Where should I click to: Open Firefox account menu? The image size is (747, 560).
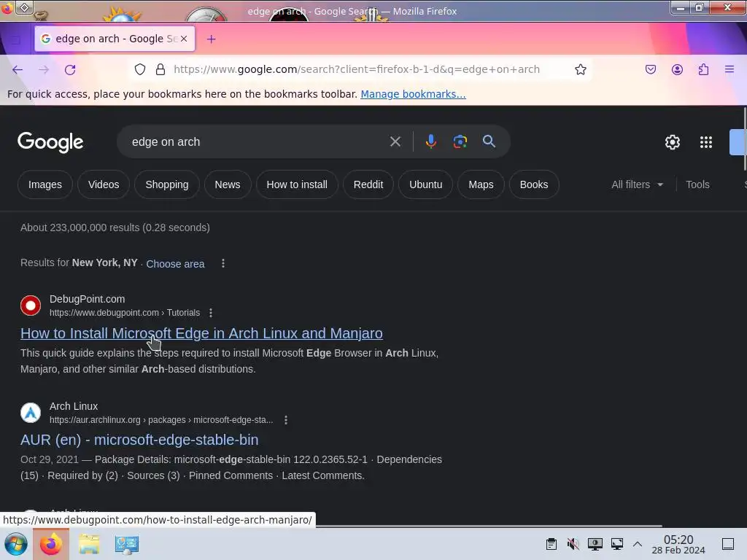coord(677,69)
